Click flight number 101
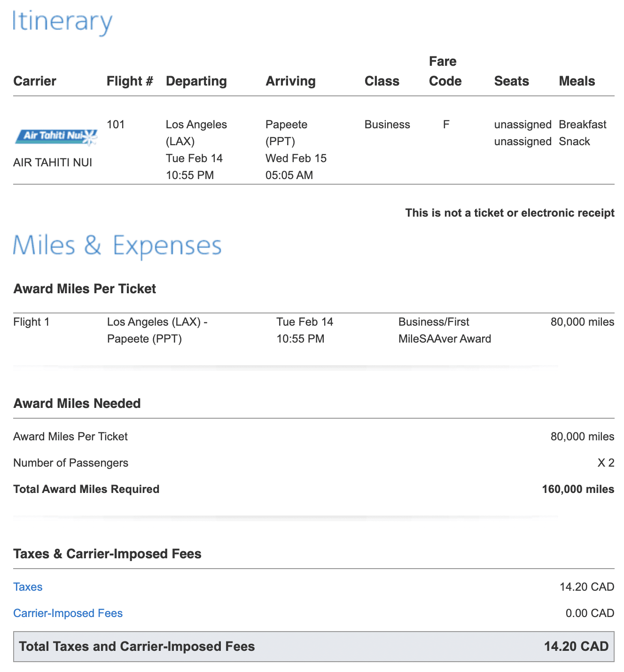This screenshot has width=624, height=672. (x=116, y=125)
